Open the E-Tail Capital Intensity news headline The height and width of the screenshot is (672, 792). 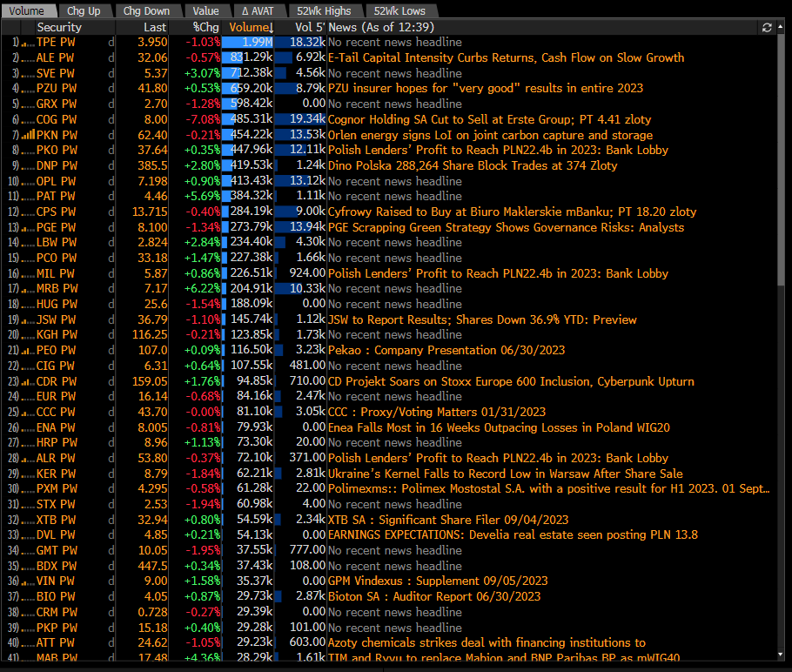tap(507, 58)
